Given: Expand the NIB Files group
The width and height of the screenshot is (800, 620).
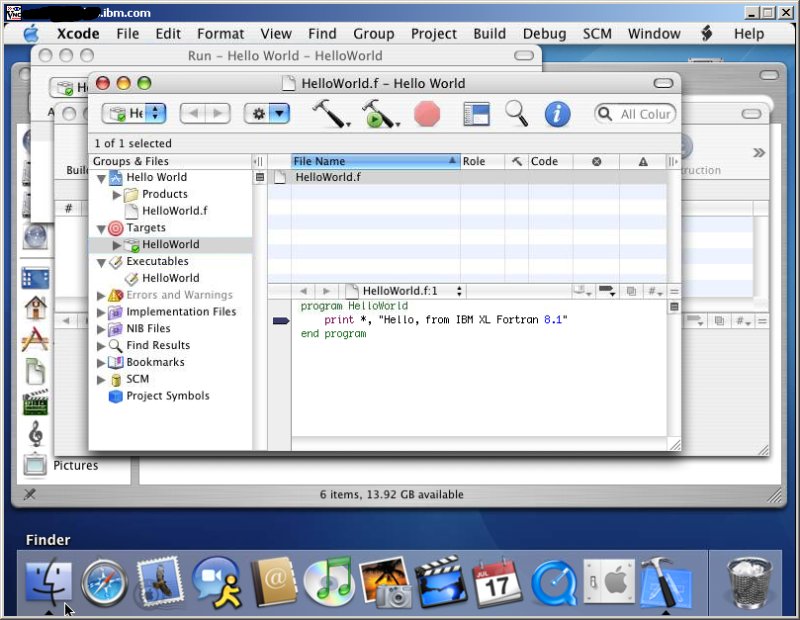Looking at the screenshot, I should click(x=101, y=329).
